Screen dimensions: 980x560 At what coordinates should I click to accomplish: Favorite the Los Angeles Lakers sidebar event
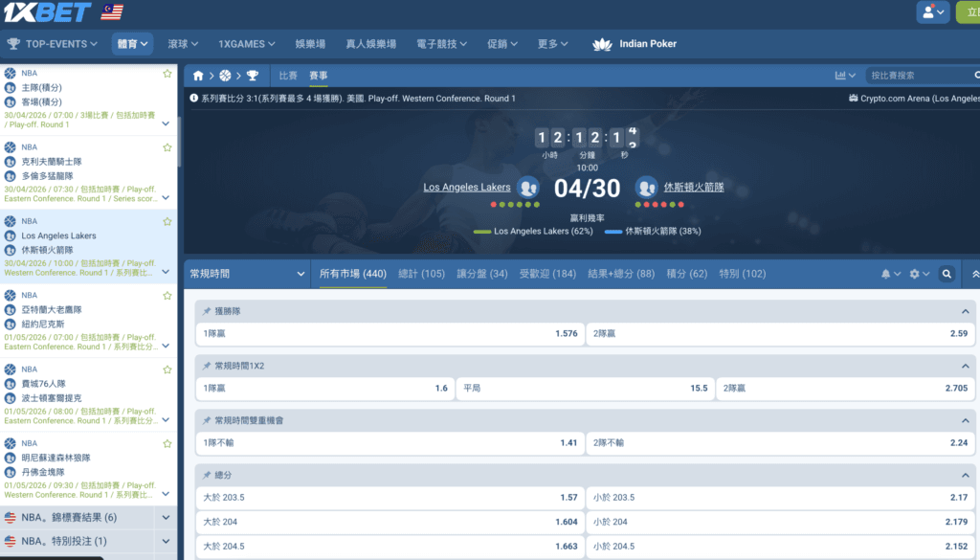pyautogui.click(x=167, y=221)
